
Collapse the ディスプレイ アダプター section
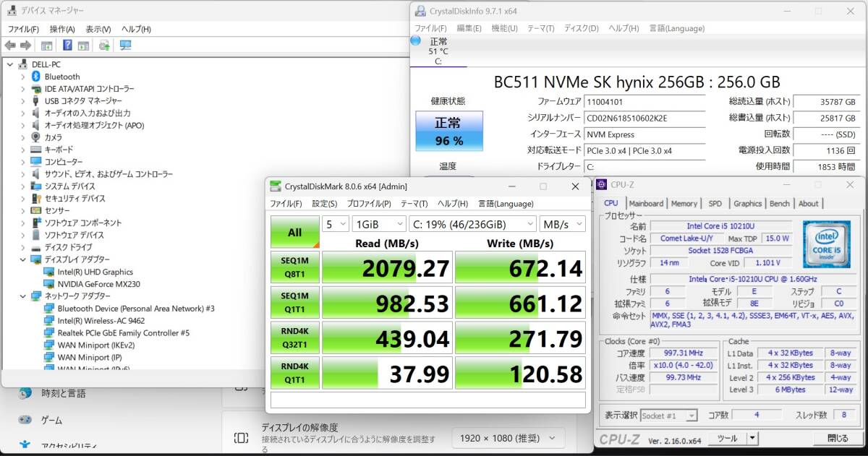click(x=22, y=259)
